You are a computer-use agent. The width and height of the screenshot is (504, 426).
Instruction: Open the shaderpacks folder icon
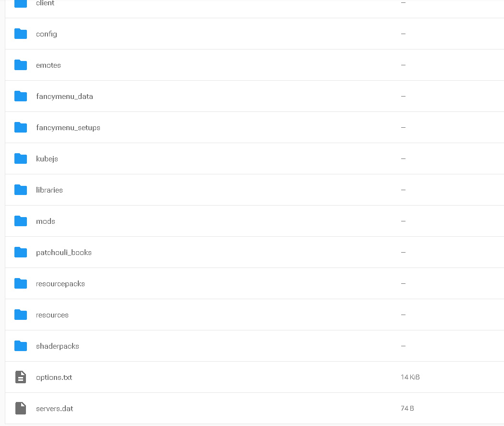coord(21,346)
